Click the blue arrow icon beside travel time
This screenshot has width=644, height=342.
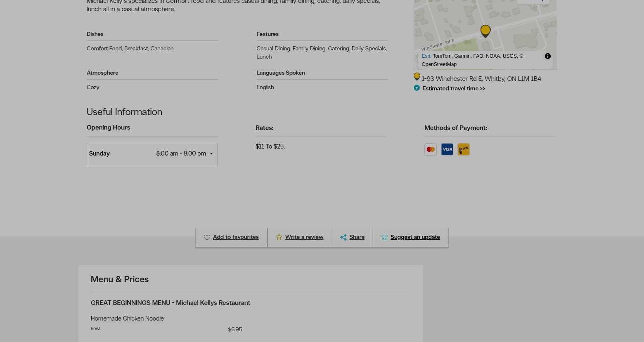417,88
